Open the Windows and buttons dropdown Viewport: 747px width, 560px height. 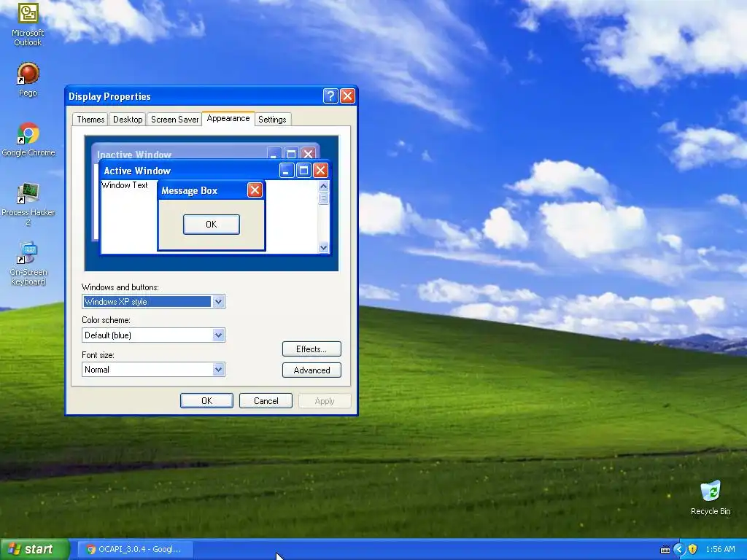click(x=153, y=301)
